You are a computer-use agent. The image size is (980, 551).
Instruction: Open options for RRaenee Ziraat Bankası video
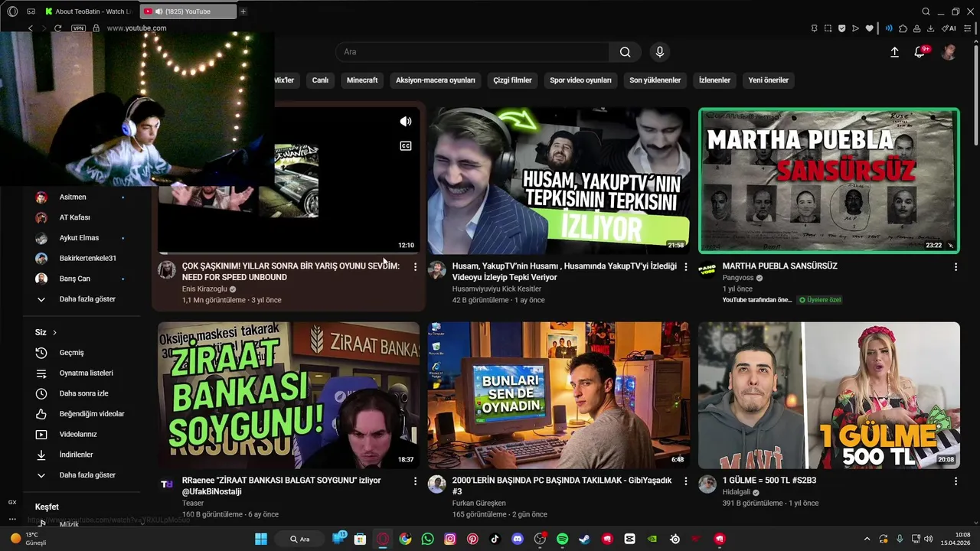point(415,481)
